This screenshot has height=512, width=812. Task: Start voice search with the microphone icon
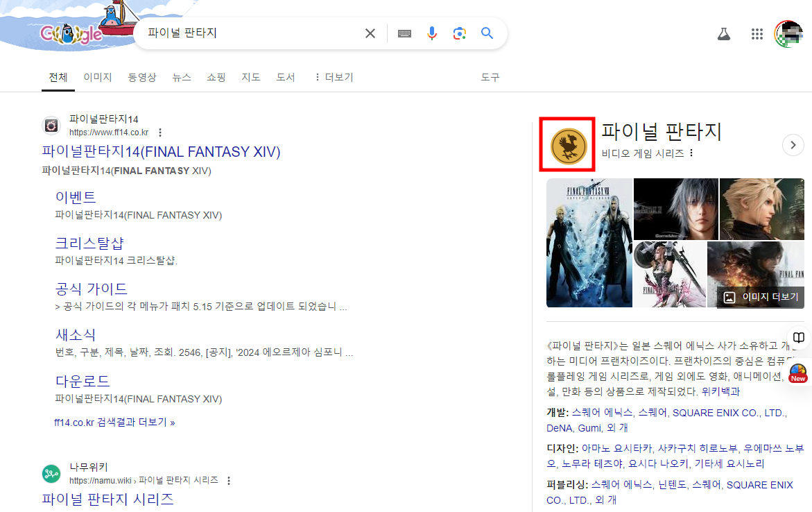(432, 34)
